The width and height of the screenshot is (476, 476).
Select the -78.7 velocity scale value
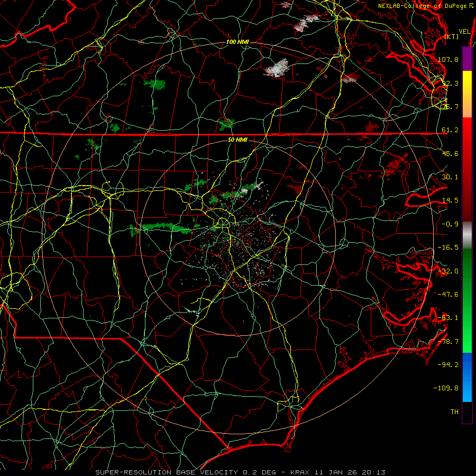[448, 342]
